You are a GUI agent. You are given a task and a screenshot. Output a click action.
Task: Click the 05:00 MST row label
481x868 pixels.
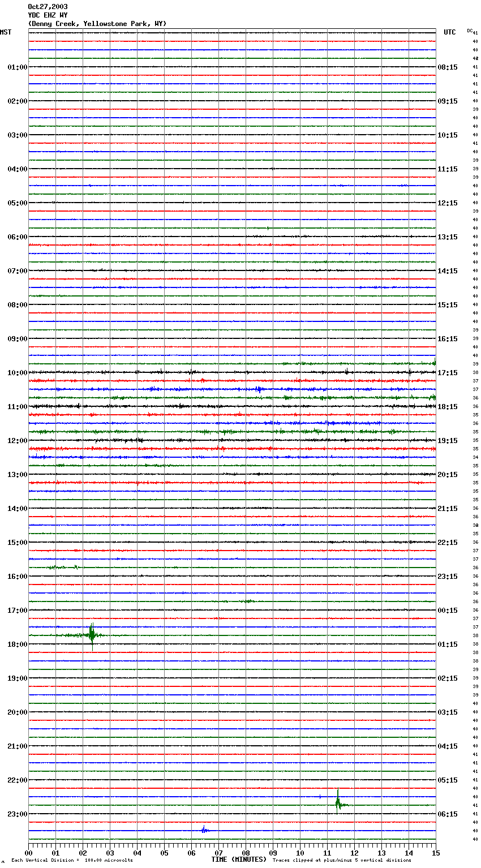click(18, 203)
